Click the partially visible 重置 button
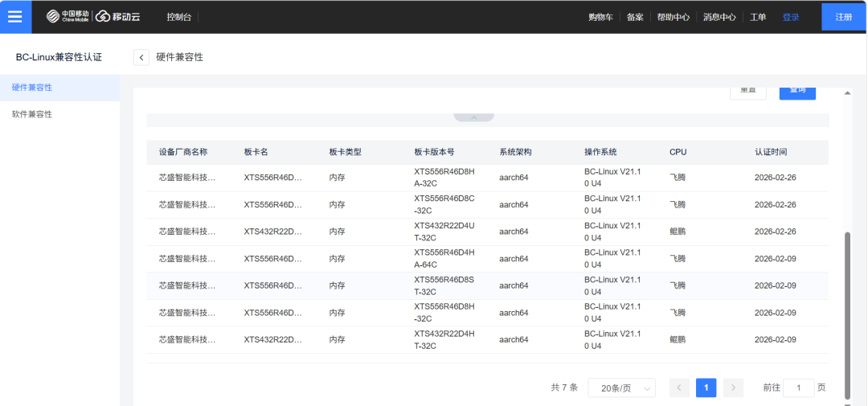The height and width of the screenshot is (406, 868). coord(748,93)
